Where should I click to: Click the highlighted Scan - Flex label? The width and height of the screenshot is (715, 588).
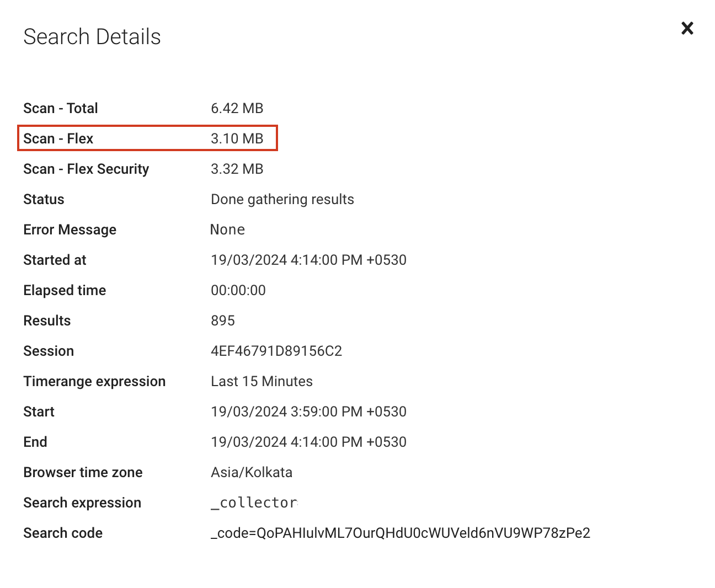pyautogui.click(x=58, y=138)
